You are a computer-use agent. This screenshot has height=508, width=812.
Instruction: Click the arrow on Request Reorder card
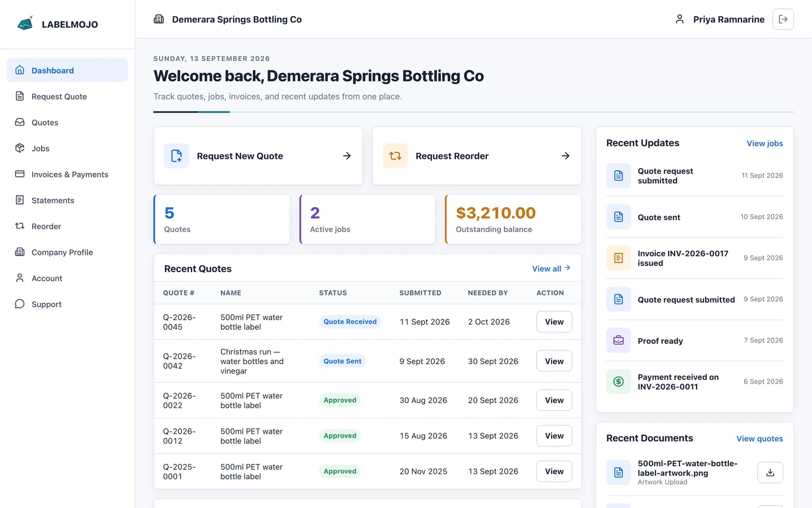(566, 156)
